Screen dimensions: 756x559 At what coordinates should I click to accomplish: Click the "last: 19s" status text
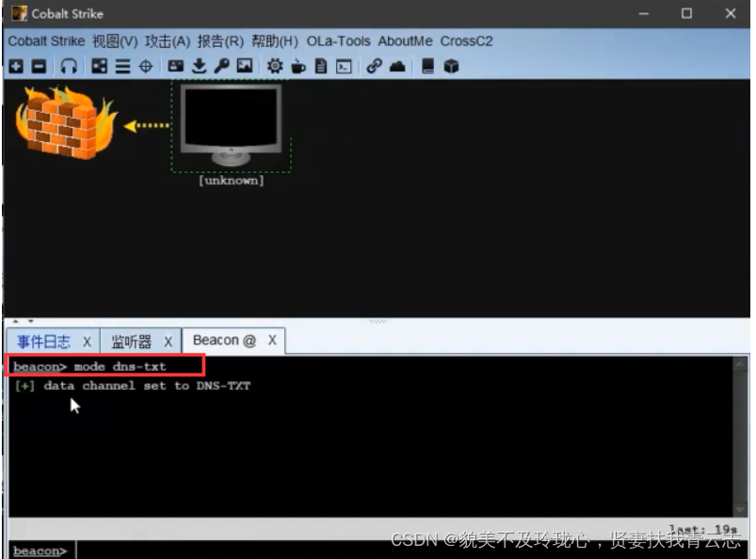(x=703, y=530)
